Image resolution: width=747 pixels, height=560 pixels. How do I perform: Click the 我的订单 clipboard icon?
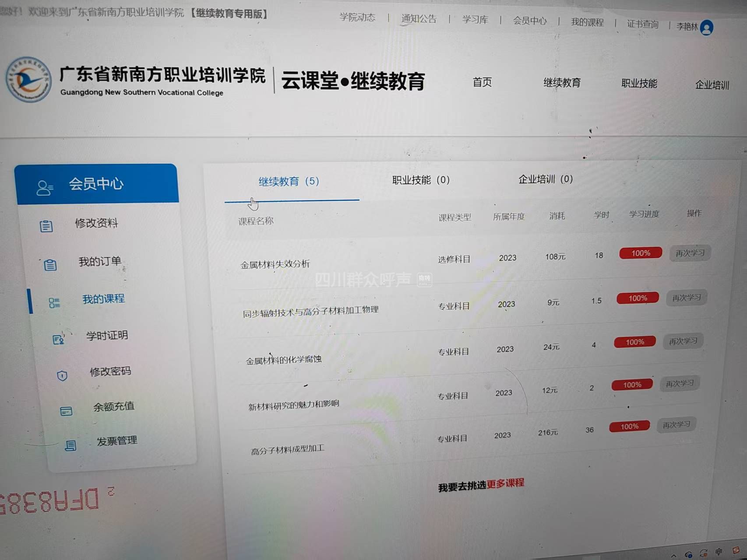point(50,264)
